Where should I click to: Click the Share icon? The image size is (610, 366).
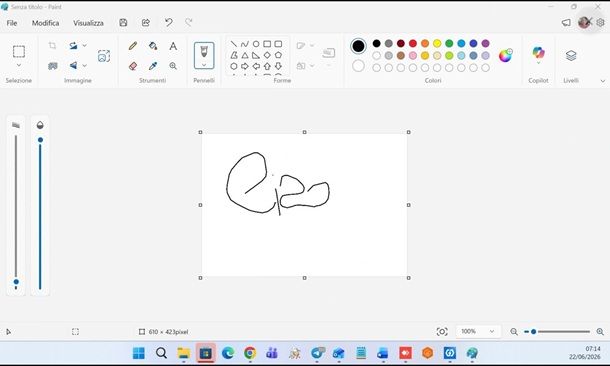(x=145, y=23)
